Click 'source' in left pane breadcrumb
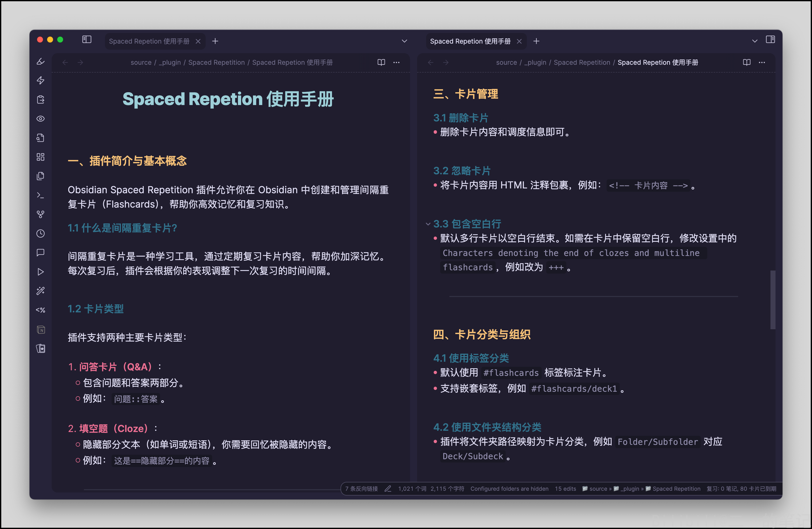 [141, 62]
